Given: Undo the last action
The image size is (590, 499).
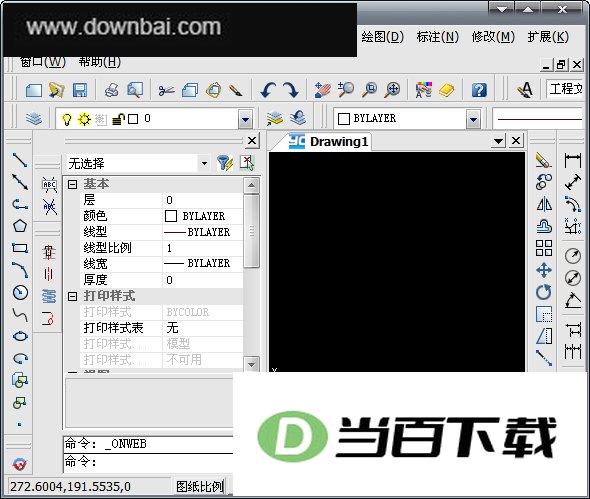Looking at the screenshot, I should [x=268, y=90].
